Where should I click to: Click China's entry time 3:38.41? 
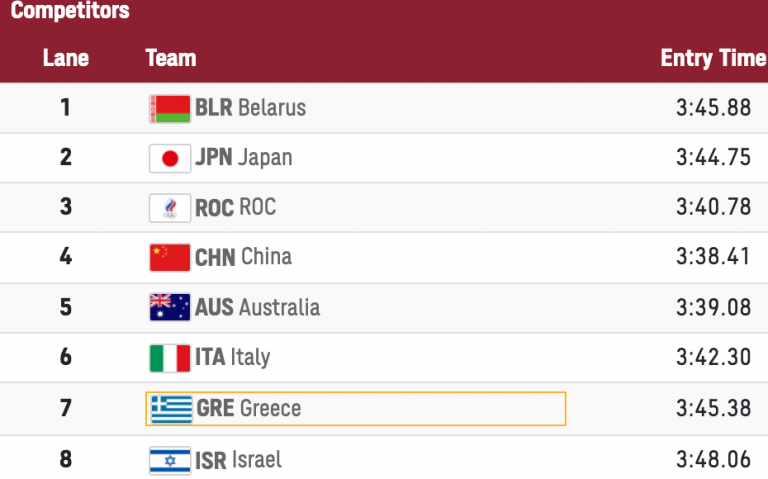point(712,258)
